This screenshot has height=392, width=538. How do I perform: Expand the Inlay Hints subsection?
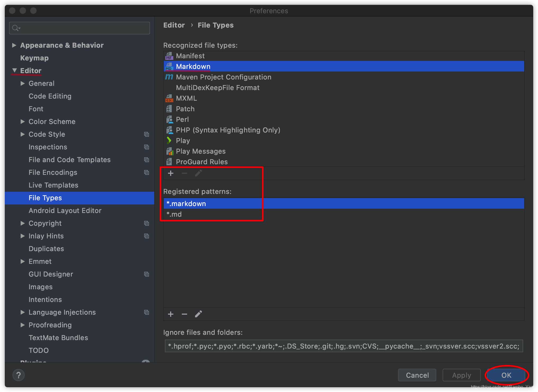click(x=23, y=236)
